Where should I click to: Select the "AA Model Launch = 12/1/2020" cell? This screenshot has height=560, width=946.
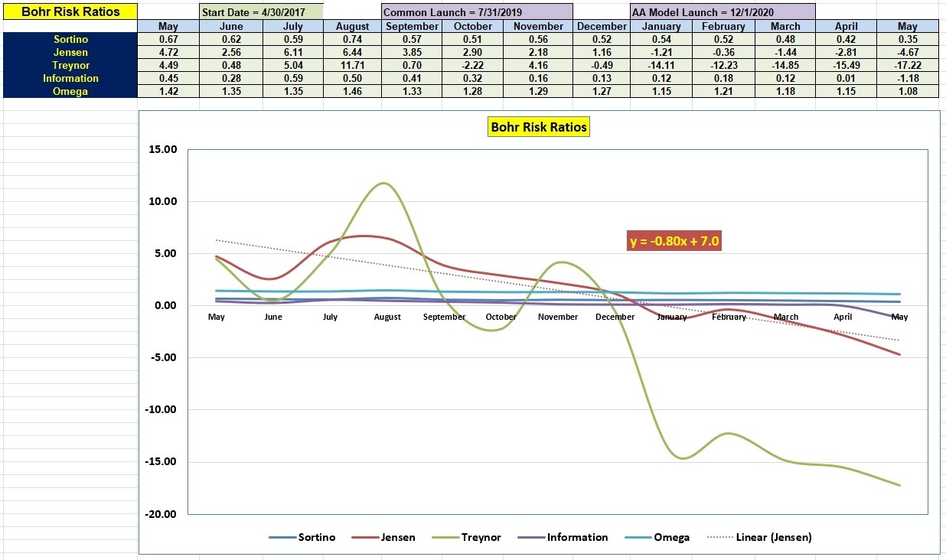pyautogui.click(x=723, y=12)
